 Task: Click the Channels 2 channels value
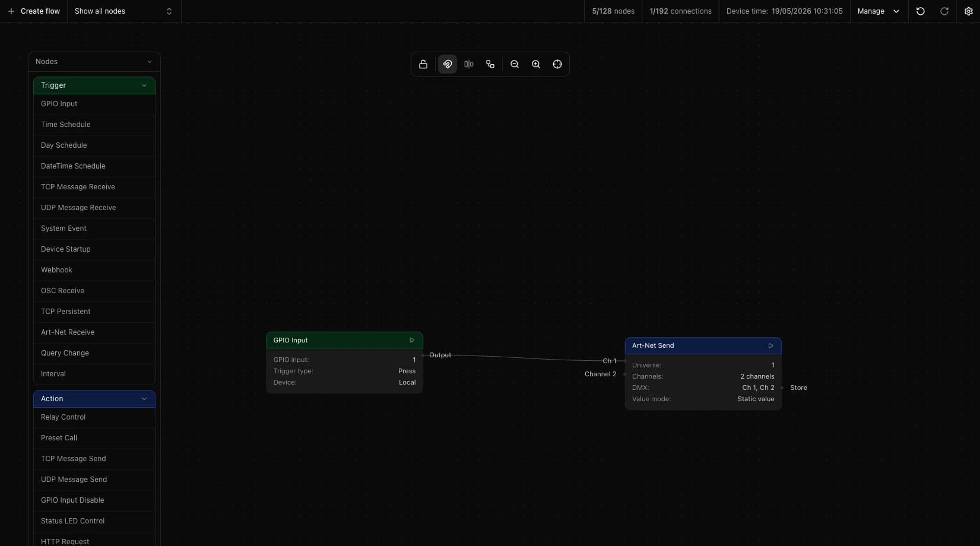[757, 376]
